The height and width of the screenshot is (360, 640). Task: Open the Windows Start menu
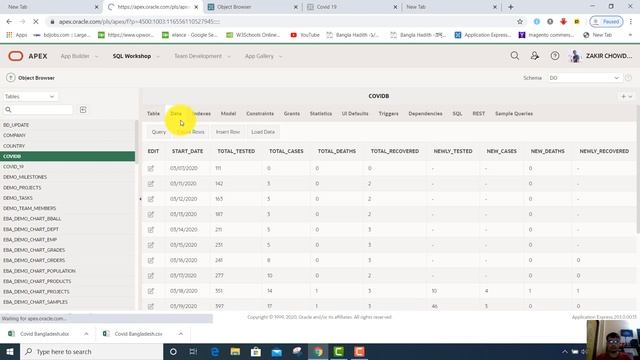(10, 351)
